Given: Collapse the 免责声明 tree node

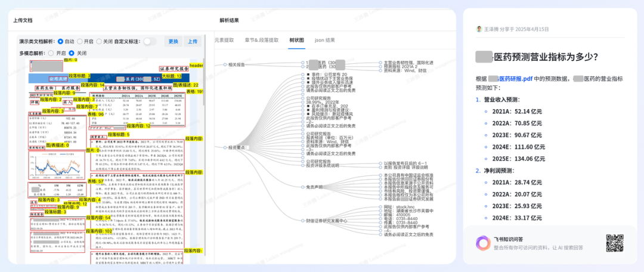Looking at the screenshot, I should 303,187.
